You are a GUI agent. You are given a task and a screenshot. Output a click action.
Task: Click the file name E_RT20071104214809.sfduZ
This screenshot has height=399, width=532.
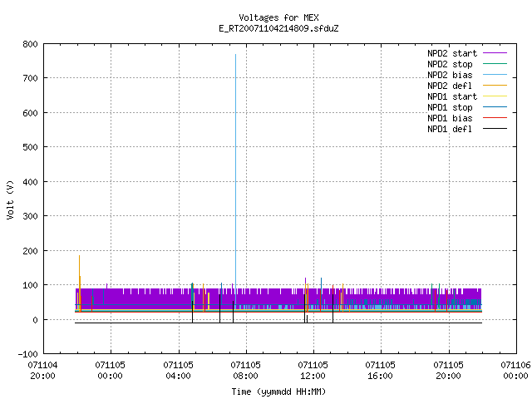click(x=278, y=28)
